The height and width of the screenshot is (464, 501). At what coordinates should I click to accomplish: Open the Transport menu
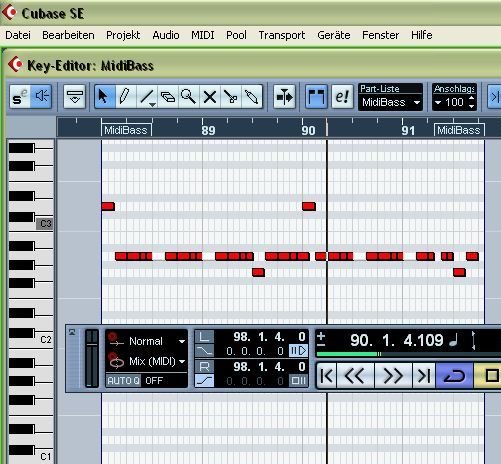(x=282, y=35)
